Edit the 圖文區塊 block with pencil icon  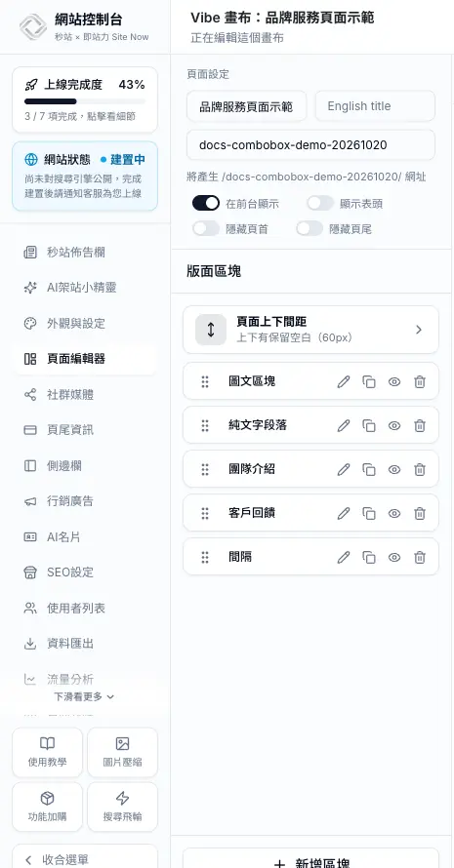pos(344,381)
